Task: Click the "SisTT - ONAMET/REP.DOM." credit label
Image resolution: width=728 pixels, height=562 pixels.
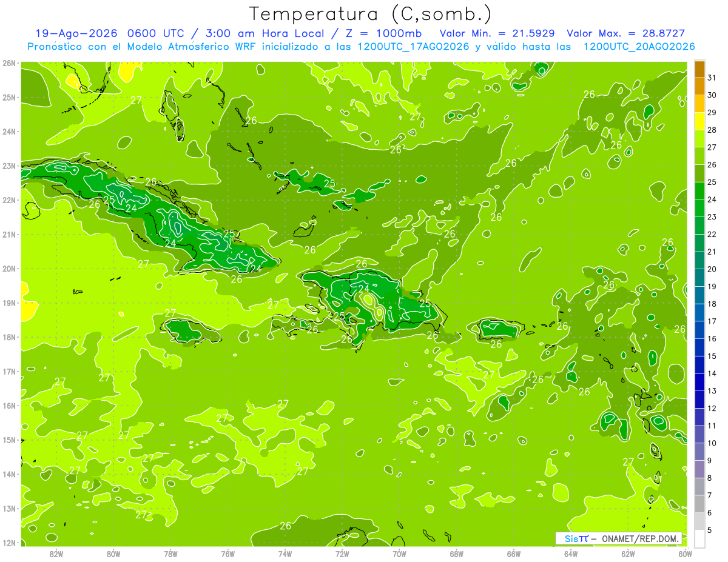Action: pos(618,538)
